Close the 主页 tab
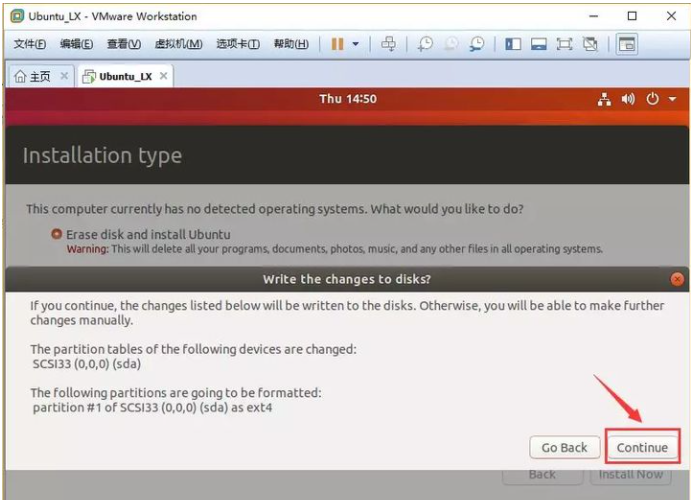This screenshot has width=691, height=500. tap(64, 76)
